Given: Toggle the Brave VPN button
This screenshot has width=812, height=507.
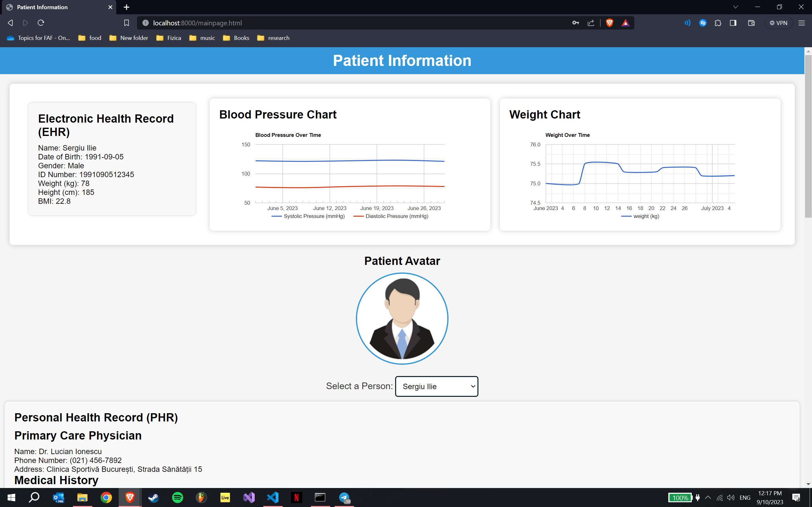Looking at the screenshot, I should point(778,23).
